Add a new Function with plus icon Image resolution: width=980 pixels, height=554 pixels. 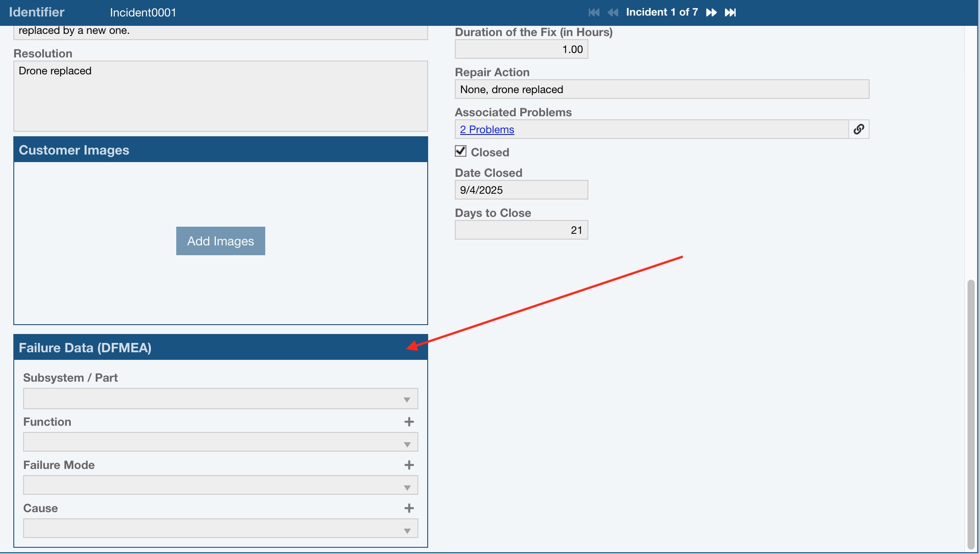[x=409, y=422]
